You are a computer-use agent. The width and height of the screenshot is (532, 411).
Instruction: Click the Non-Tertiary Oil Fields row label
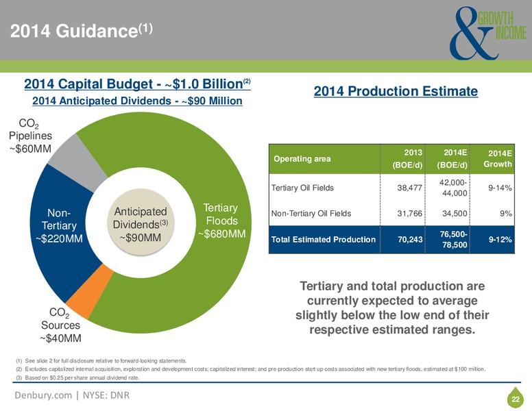[x=311, y=213]
